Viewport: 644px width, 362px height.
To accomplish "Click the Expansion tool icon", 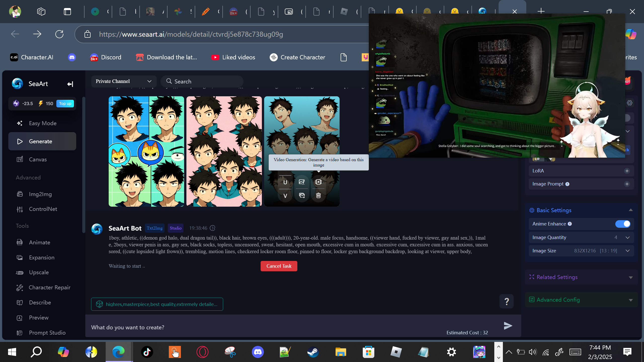I will 20,257.
